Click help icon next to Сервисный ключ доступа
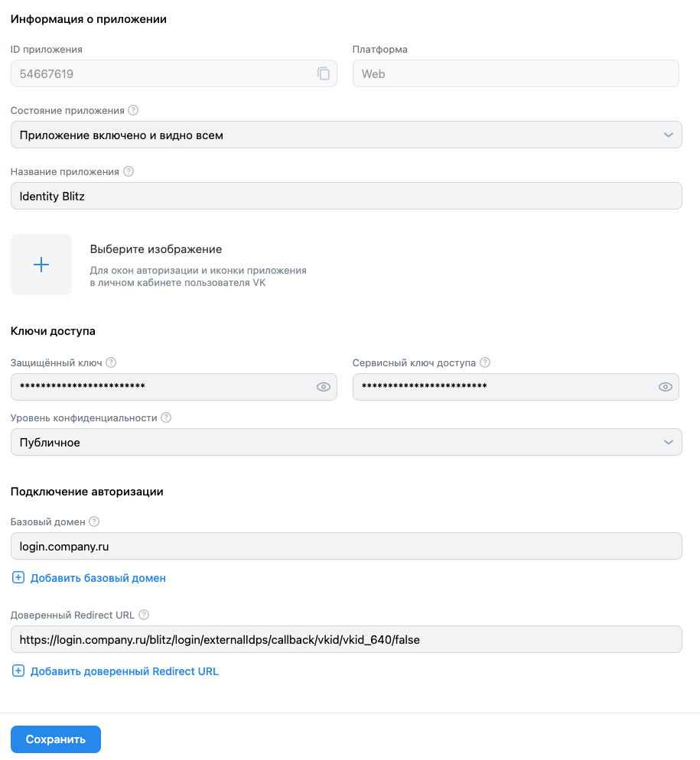 click(484, 362)
